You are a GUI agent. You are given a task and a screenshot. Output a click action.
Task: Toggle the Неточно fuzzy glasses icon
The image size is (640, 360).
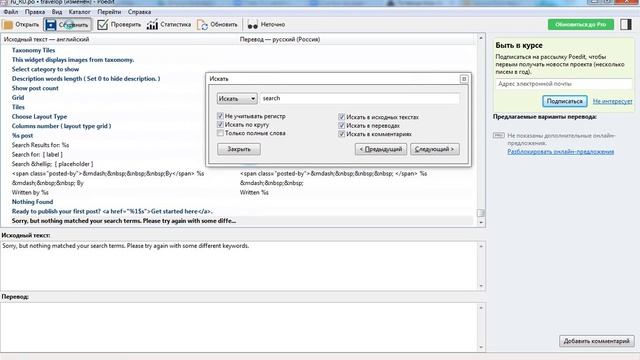click(252, 24)
